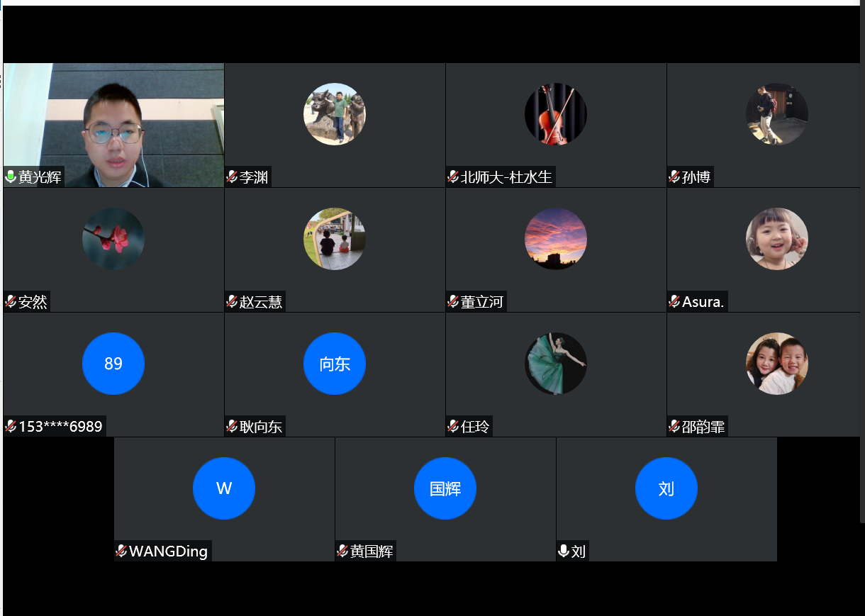Viewport: 865px width, 616px height.
Task: Click the muted mic icon beside Asura.
Action: click(x=674, y=301)
